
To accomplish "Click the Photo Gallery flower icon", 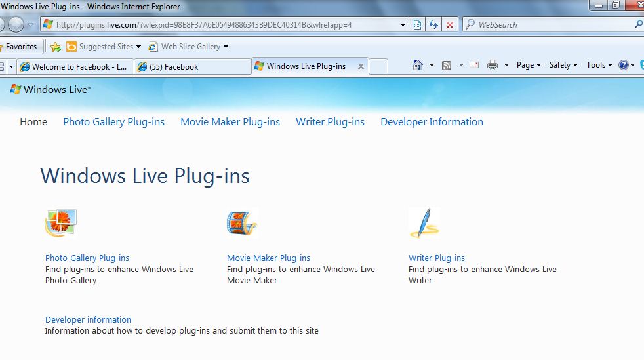I will [61, 223].
